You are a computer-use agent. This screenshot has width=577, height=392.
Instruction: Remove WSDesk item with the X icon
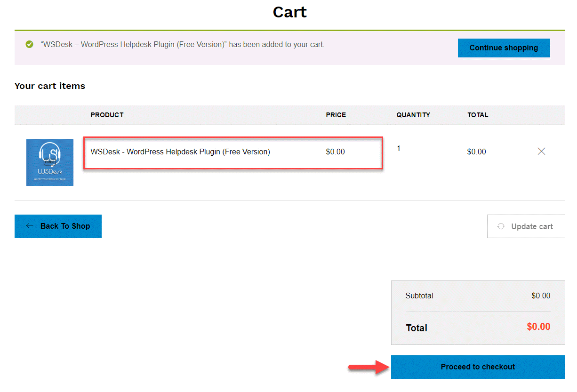pos(541,152)
